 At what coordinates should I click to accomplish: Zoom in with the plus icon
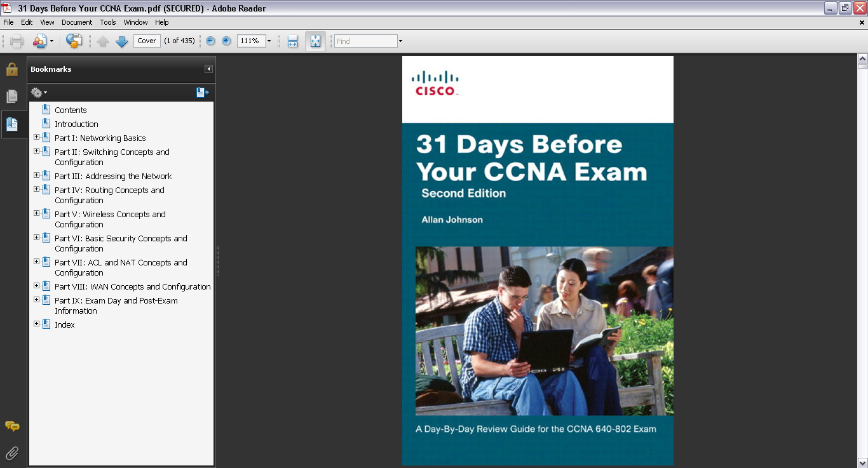(226, 41)
